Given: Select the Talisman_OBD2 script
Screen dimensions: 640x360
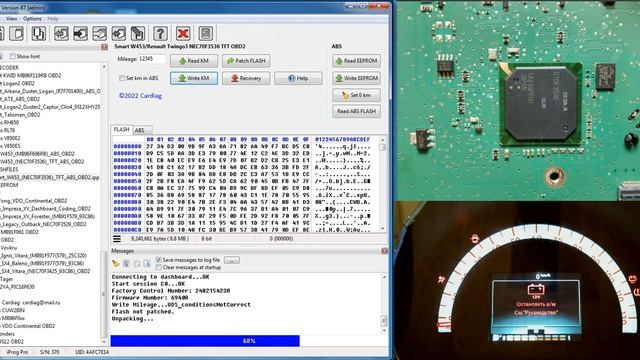Looking at the screenshot, I should click(x=20, y=115).
